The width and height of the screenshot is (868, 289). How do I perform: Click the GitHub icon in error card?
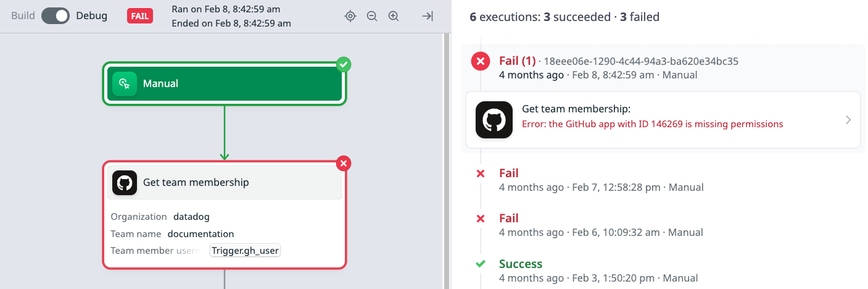tap(494, 120)
